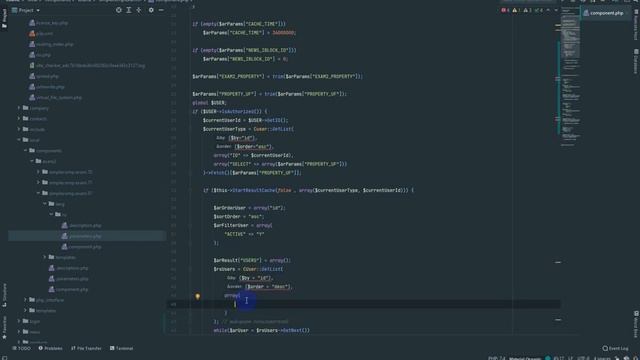Open Project panel gear settings
Viewport: 640px width, 360px height.
click(x=151, y=10)
